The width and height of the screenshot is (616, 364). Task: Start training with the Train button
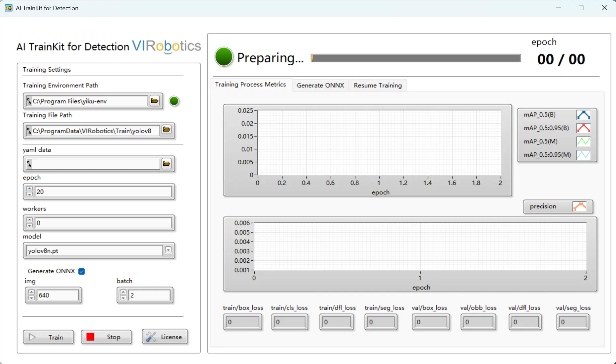pyautogui.click(x=49, y=337)
